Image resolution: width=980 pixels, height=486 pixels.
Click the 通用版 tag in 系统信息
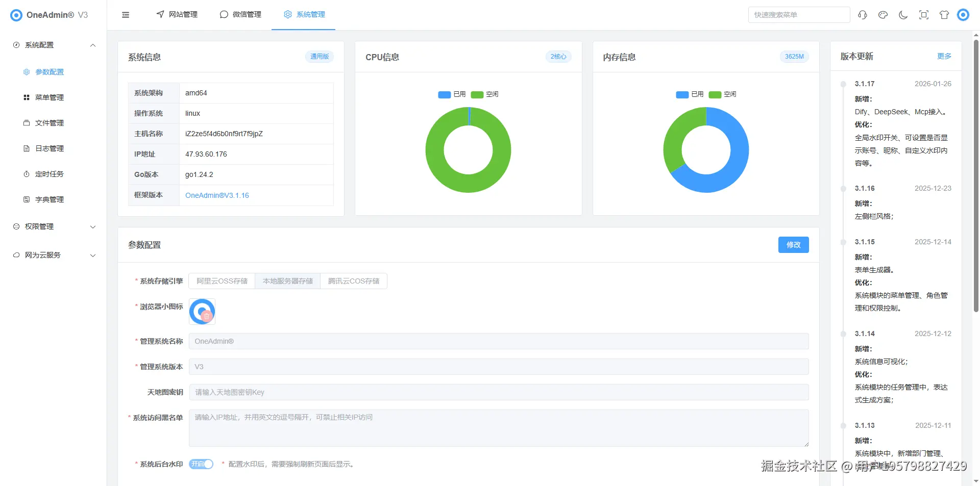point(320,57)
